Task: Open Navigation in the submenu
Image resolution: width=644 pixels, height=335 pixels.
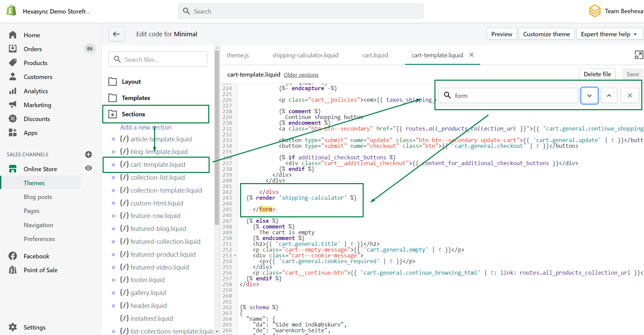Action: (x=39, y=225)
